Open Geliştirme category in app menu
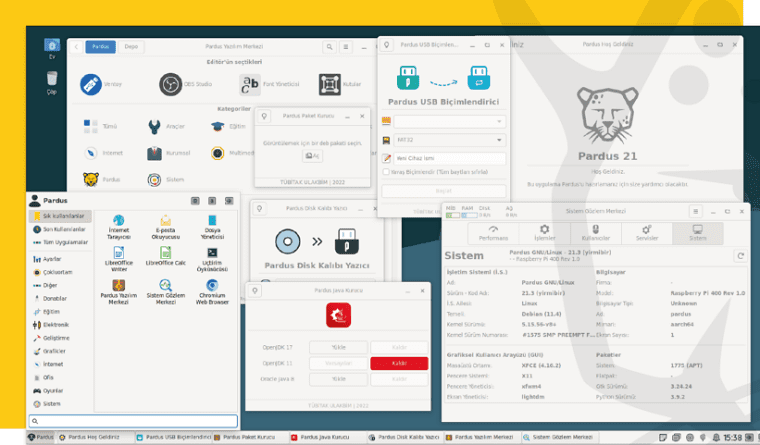 click(x=61, y=338)
